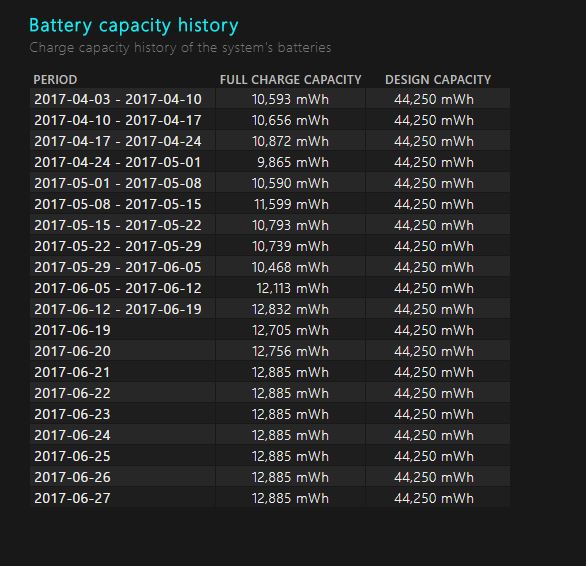
Task: Click the 12,756 mWh value
Action: tap(290, 351)
